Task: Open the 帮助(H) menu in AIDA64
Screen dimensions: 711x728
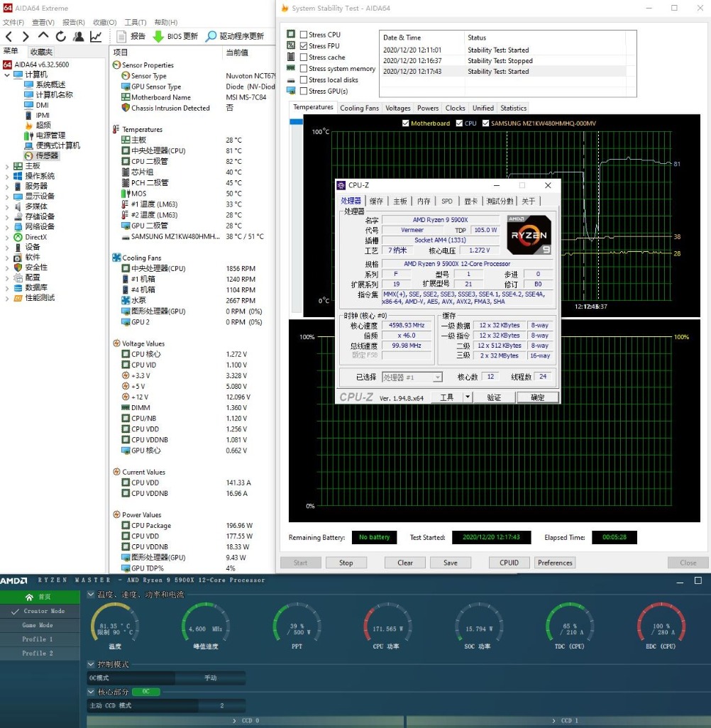Action: (x=166, y=22)
